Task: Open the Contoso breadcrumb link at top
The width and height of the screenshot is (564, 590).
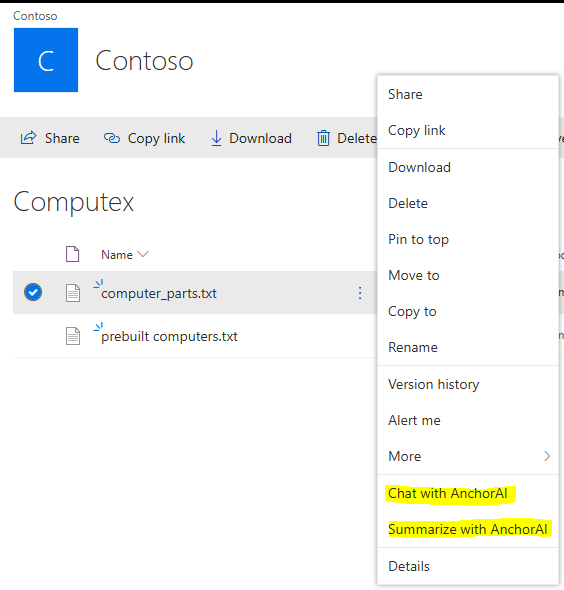Action: pos(35,16)
